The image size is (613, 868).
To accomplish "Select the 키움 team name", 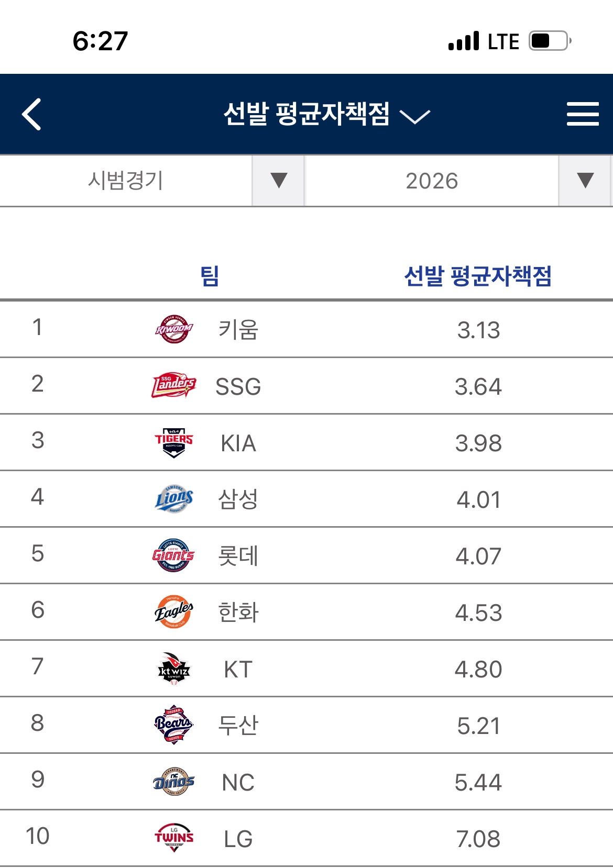I will 238,330.
